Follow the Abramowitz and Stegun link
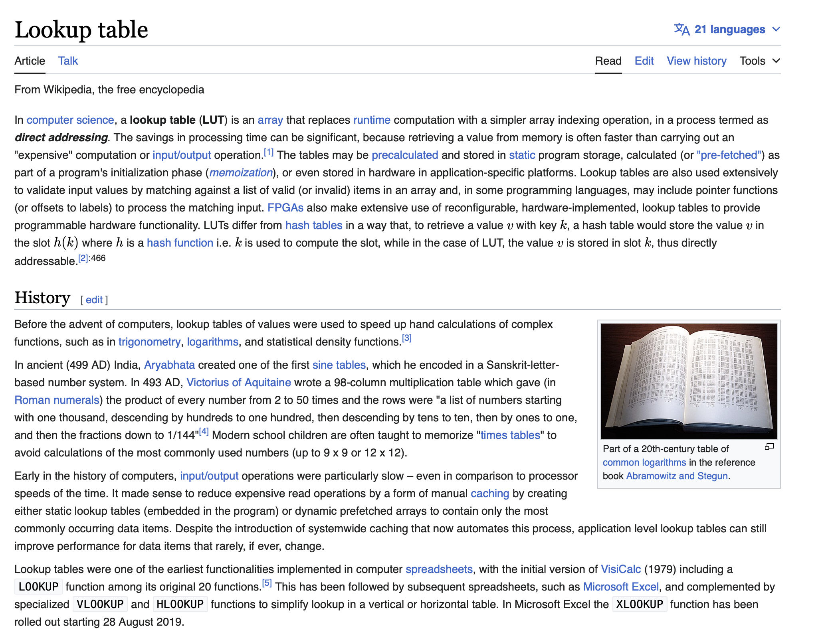The image size is (832, 644). 677,476
